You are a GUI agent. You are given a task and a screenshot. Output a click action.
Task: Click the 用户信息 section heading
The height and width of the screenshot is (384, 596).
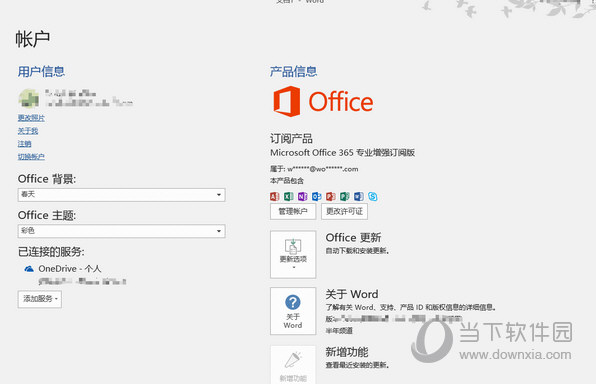pyautogui.click(x=41, y=71)
